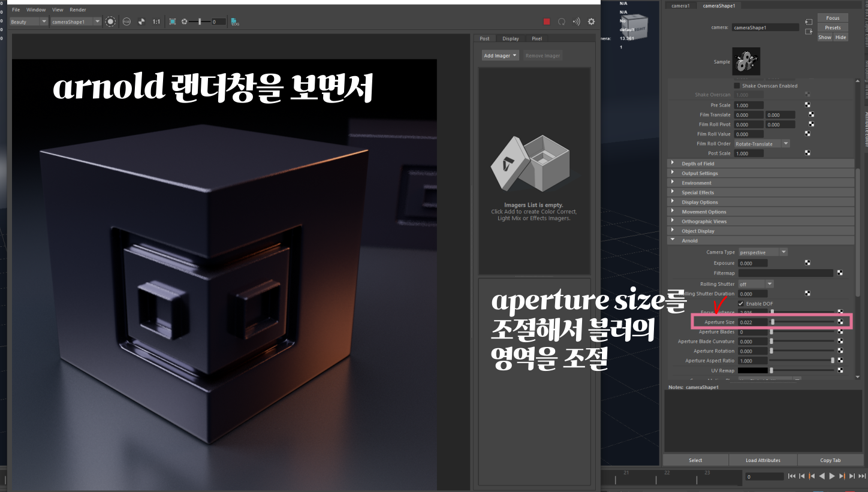
Task: Click the go to output connection icon
Action: (x=809, y=31)
